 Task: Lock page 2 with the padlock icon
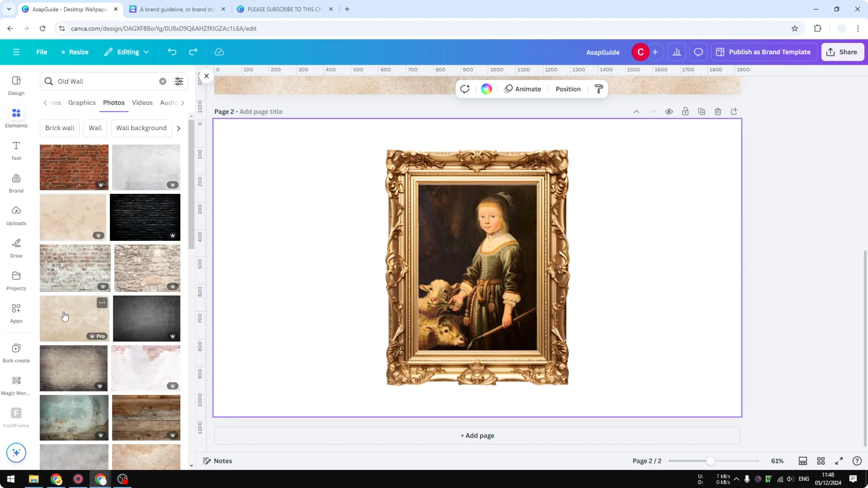click(x=685, y=112)
